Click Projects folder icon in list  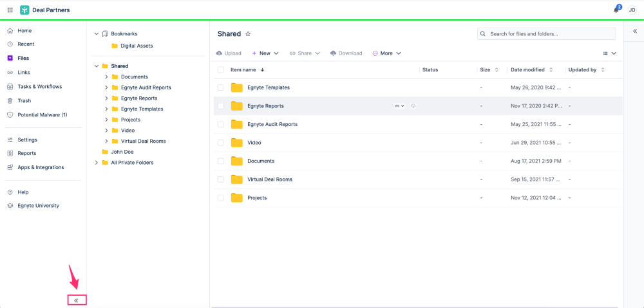(237, 197)
